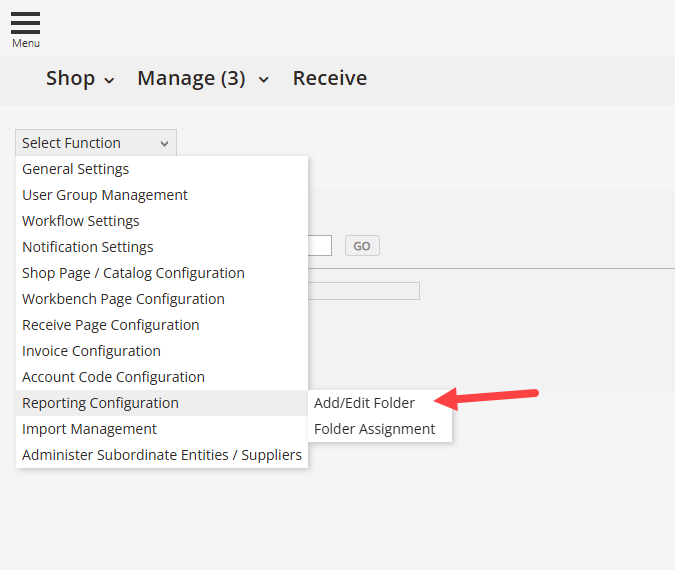Collapse the Select Function dropdown
675x570 pixels.
click(96, 143)
